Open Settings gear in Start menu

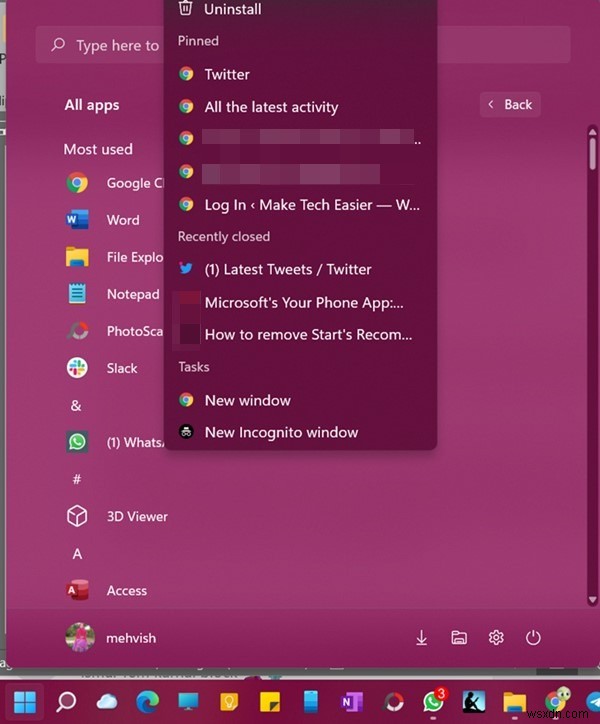[496, 638]
